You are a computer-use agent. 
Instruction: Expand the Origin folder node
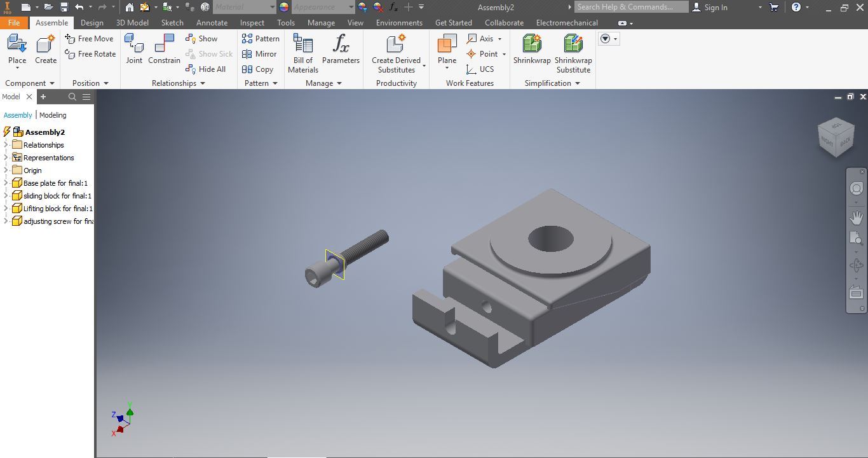6,170
